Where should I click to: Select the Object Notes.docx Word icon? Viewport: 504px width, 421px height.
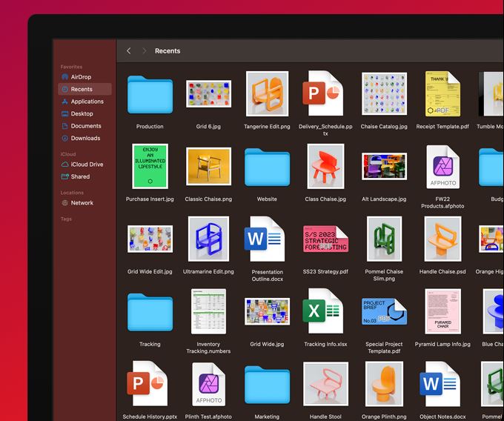[x=440, y=384]
